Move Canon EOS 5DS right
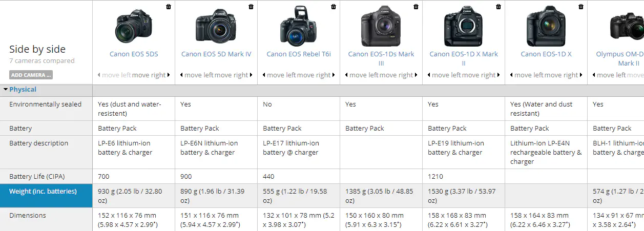 click(151, 75)
